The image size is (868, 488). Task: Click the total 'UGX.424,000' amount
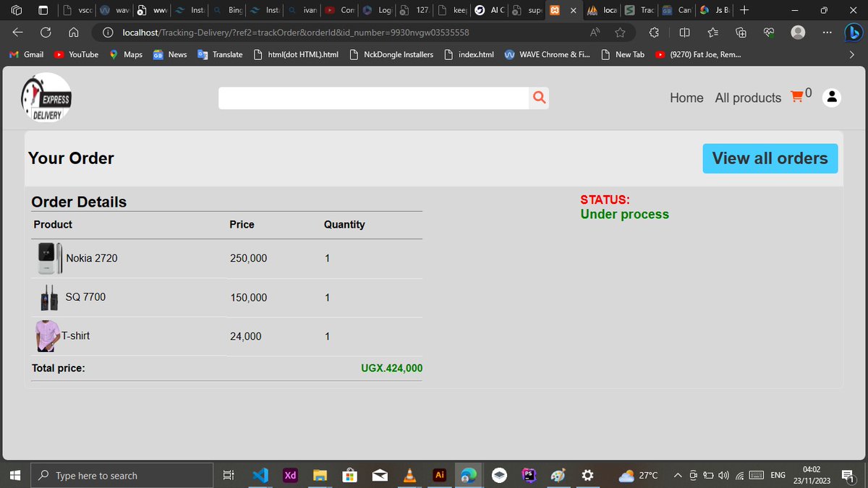coord(391,368)
